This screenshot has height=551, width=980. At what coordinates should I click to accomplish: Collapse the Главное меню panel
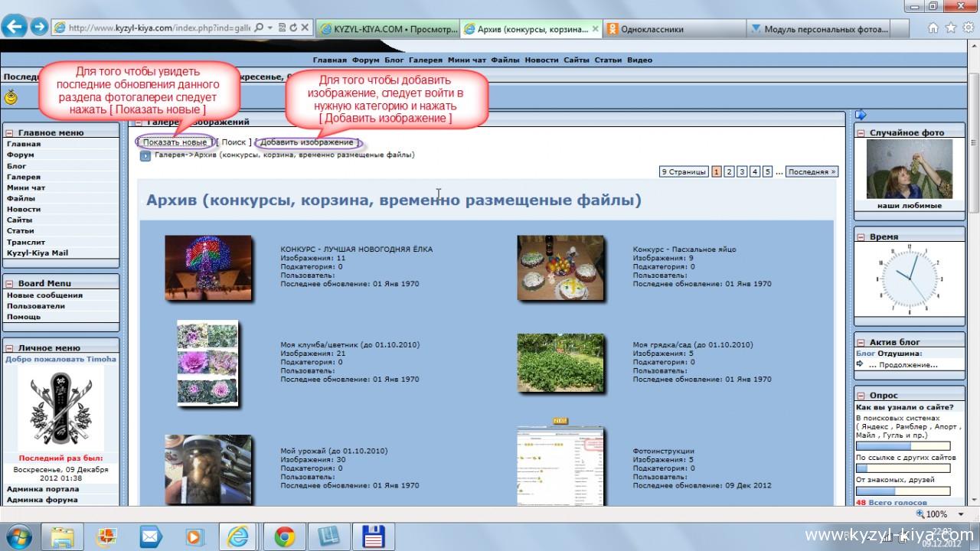pyautogui.click(x=9, y=133)
